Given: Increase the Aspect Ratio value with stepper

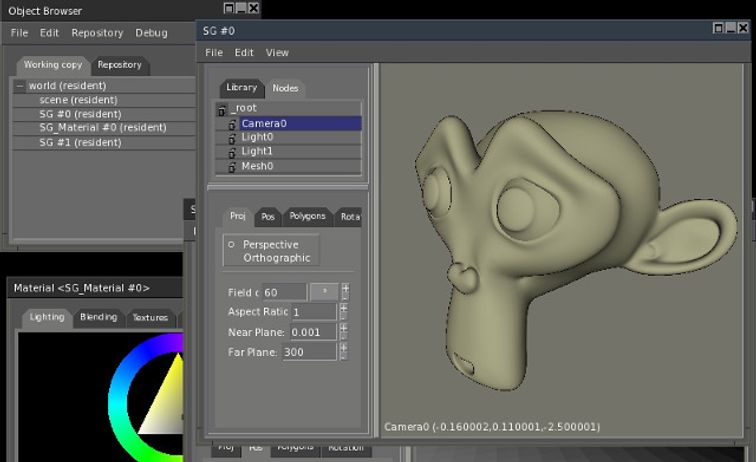Looking at the screenshot, I should click(345, 308).
